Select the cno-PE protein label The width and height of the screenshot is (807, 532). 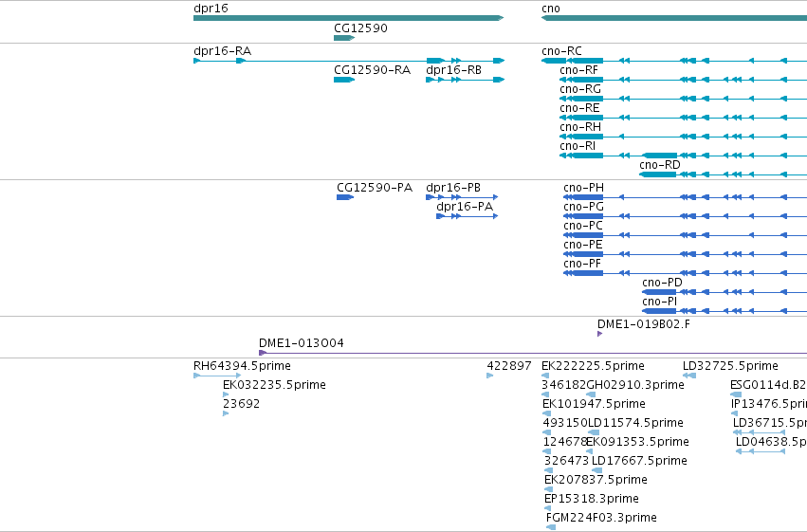[x=583, y=245]
